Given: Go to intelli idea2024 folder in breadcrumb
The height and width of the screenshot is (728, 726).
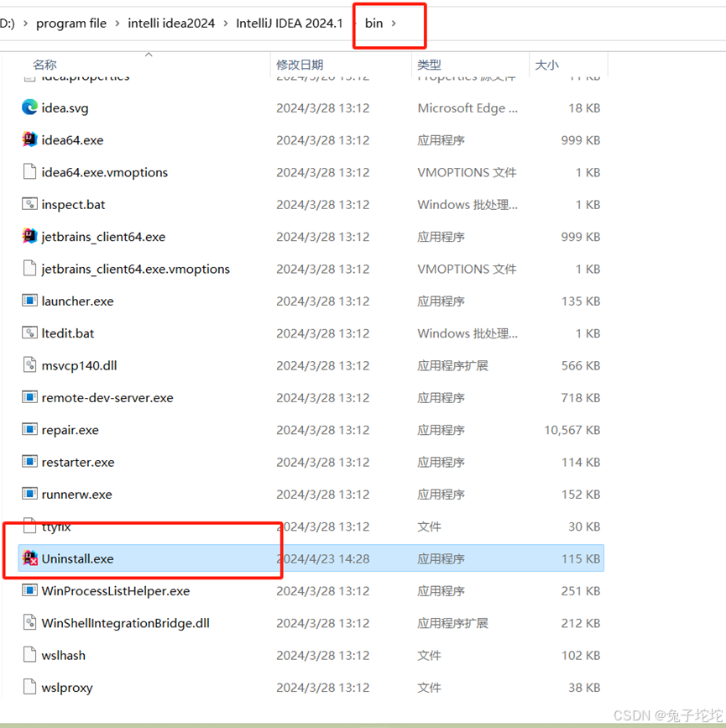Looking at the screenshot, I should [171, 24].
